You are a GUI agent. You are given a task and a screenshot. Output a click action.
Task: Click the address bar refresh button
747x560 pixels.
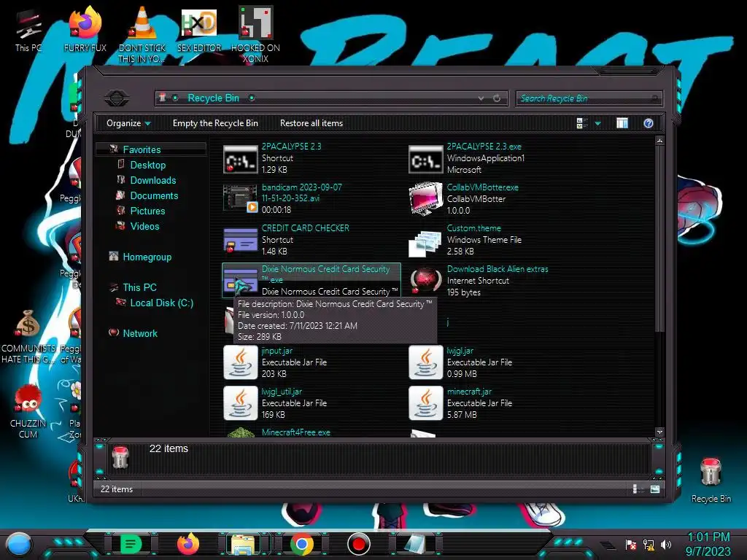click(x=496, y=98)
